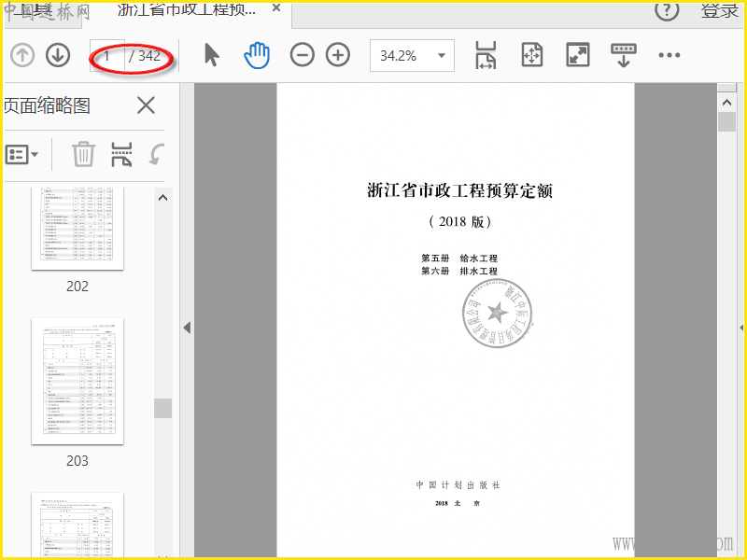Click the page layout icon beside trash
Viewport: 747px width, 560px height.
point(121,154)
